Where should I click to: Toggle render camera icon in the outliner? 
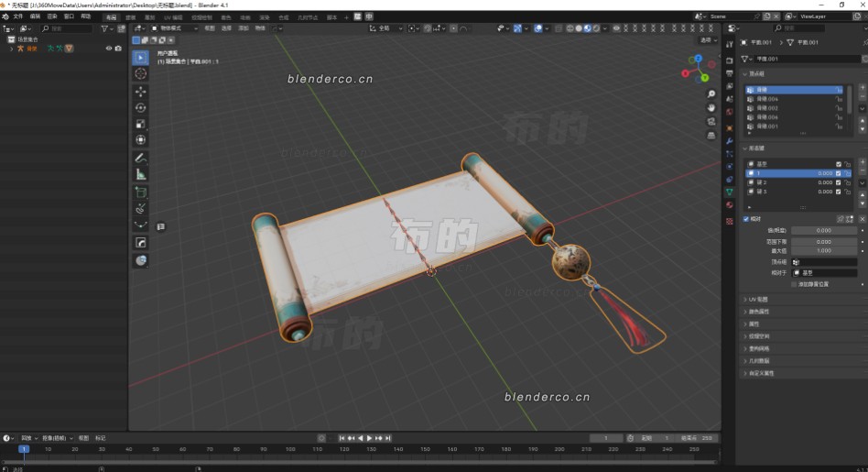tap(118, 49)
